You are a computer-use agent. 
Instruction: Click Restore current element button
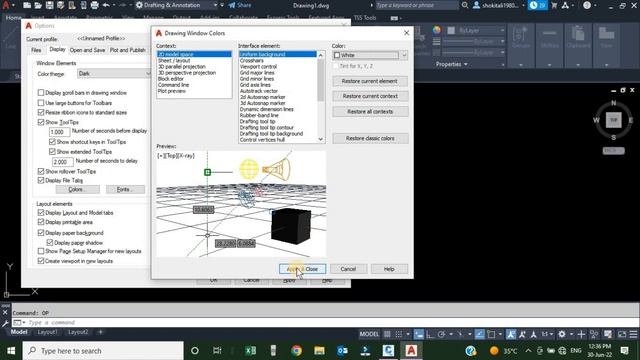370,81
